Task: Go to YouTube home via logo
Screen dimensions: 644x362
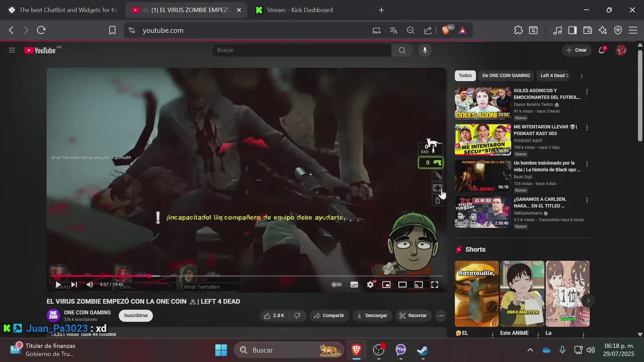Action: (x=40, y=50)
